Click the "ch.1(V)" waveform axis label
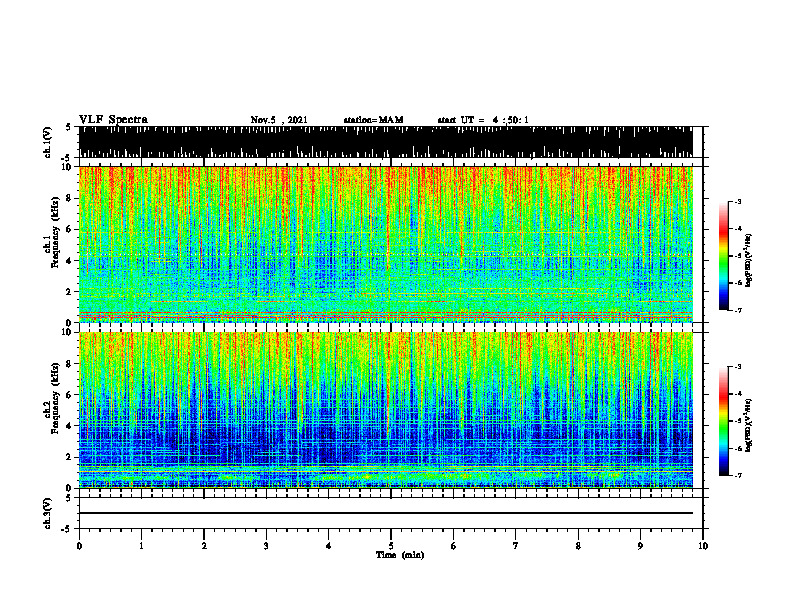 [x=48, y=142]
